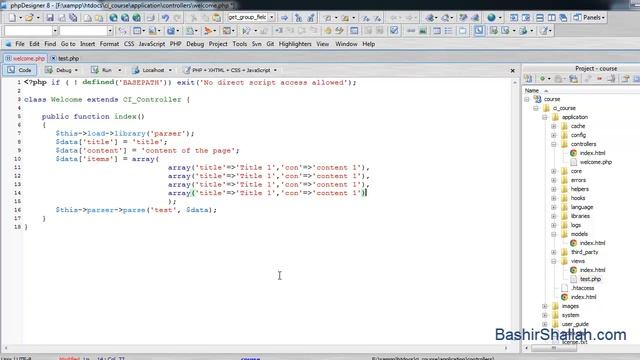Click the Save file floppy icon
This screenshot has width=640, height=360.
tap(50, 18)
